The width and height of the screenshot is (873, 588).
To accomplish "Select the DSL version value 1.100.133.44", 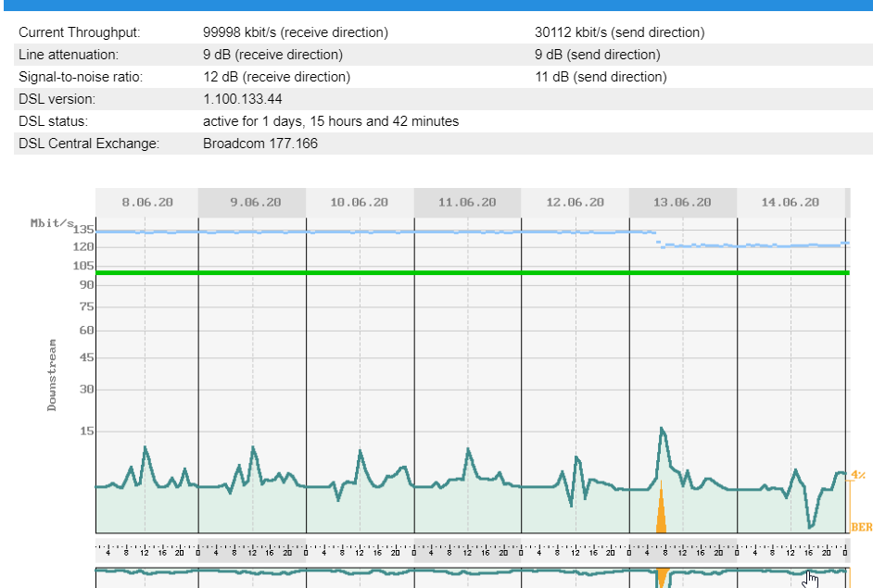I will [x=242, y=99].
